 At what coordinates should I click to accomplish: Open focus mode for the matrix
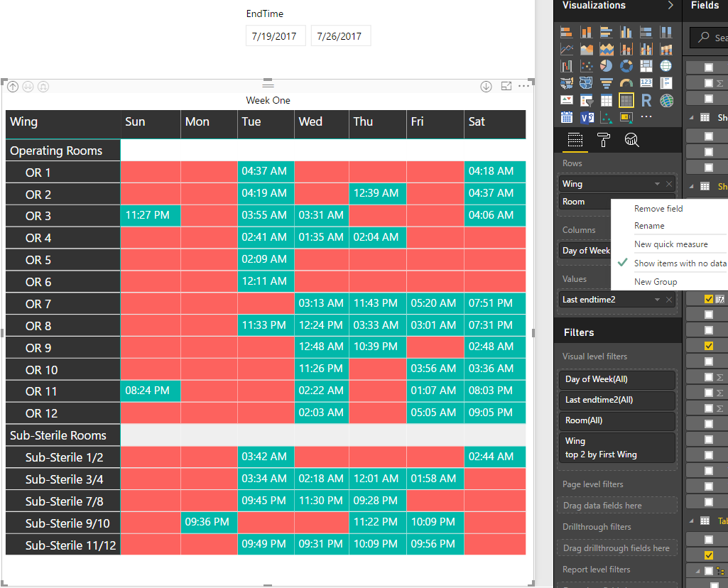(x=506, y=86)
